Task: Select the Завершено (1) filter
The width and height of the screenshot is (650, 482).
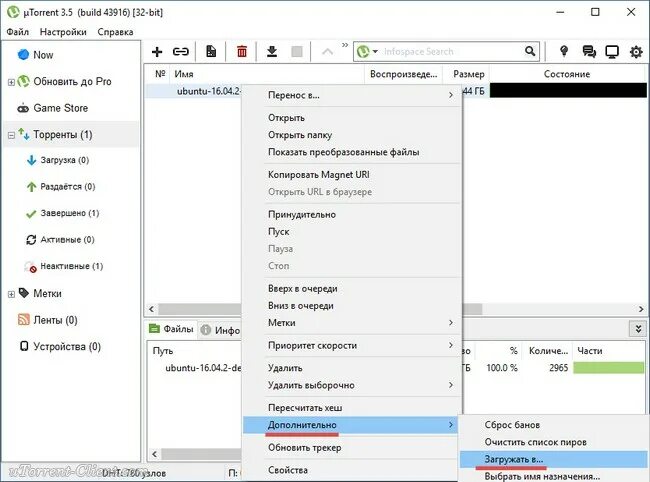Action: pos(70,213)
